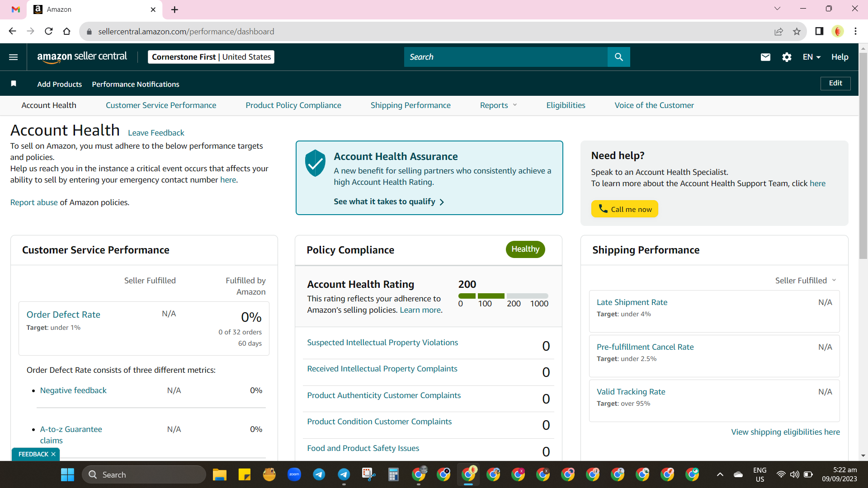Click the Edit button

coord(835,83)
